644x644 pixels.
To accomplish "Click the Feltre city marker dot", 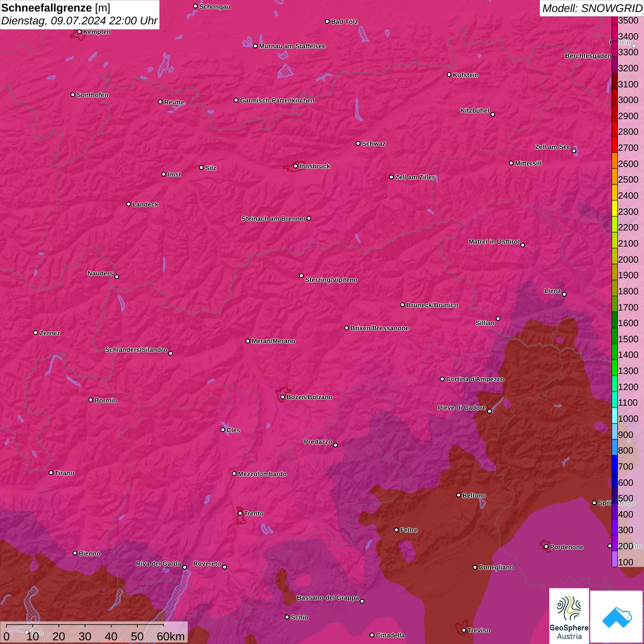I will [x=396, y=530].
